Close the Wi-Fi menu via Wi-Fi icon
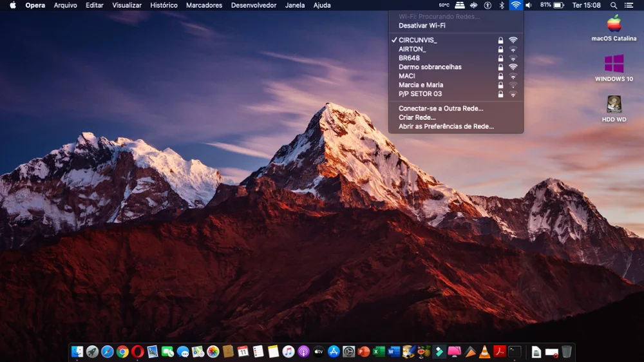Image resolution: width=644 pixels, height=362 pixels. click(515, 5)
